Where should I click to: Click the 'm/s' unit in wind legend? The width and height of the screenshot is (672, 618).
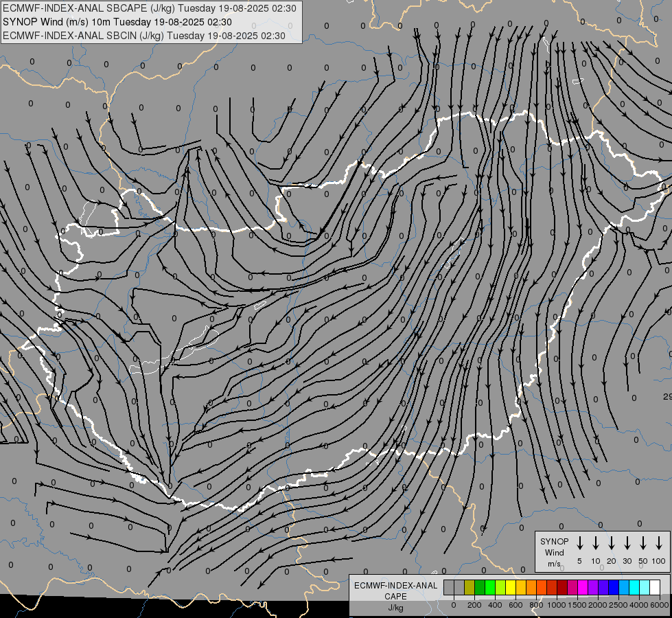554,564
